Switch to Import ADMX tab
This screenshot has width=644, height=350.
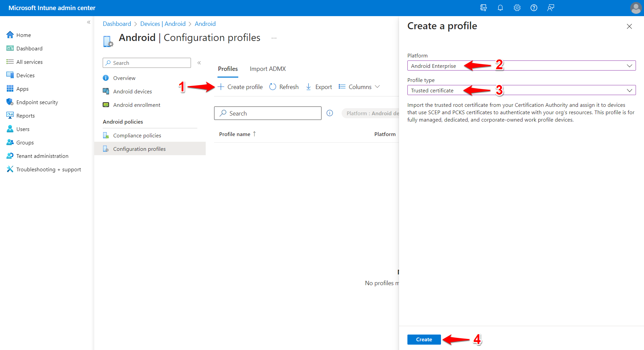point(268,69)
